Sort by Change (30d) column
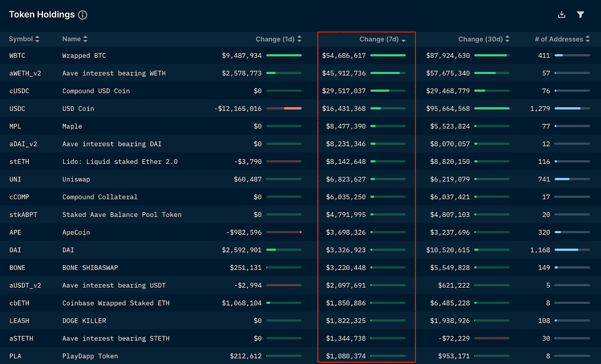The image size is (601, 364). point(484,39)
